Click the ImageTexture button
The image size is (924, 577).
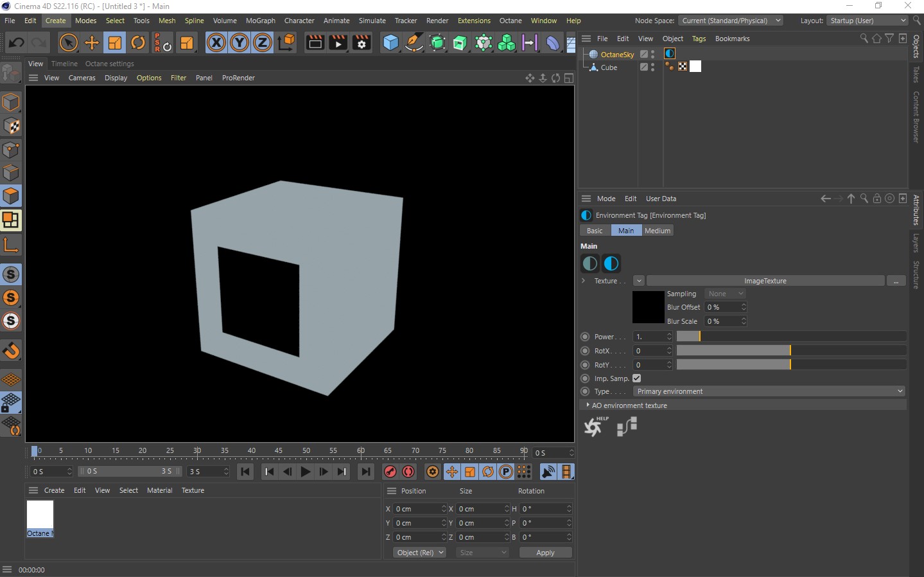(765, 281)
